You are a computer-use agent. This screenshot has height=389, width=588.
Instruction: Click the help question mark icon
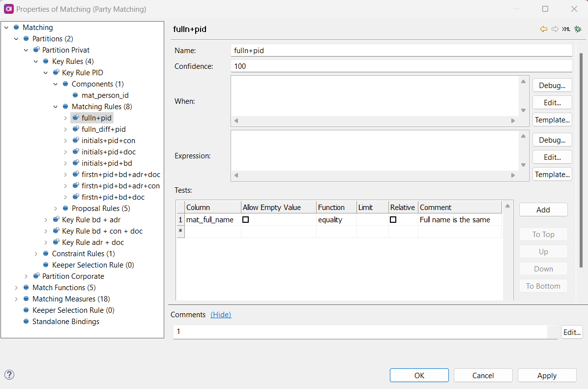pyautogui.click(x=9, y=375)
